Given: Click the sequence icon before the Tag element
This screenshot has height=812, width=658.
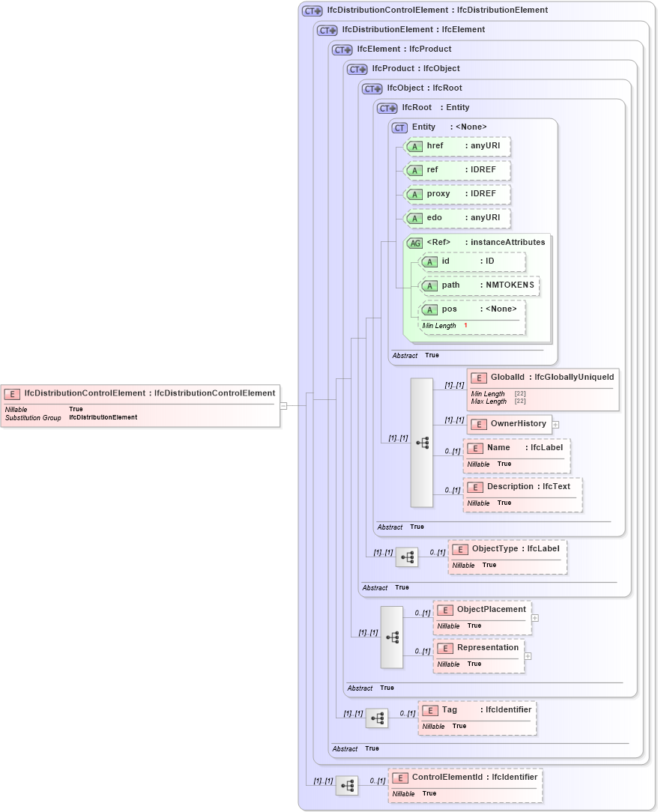Looking at the screenshot, I should [x=377, y=717].
